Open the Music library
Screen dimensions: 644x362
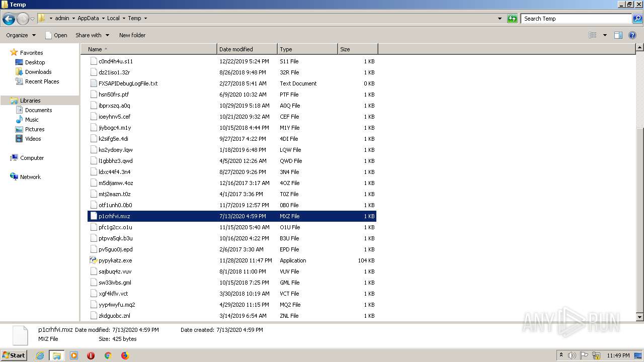point(32,120)
